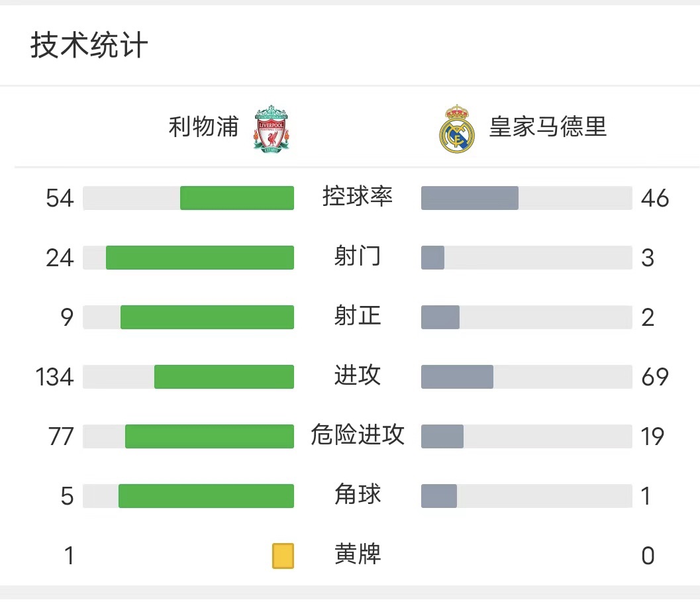
Task: Open the 利物浦 team name
Action: pyautogui.click(x=203, y=127)
